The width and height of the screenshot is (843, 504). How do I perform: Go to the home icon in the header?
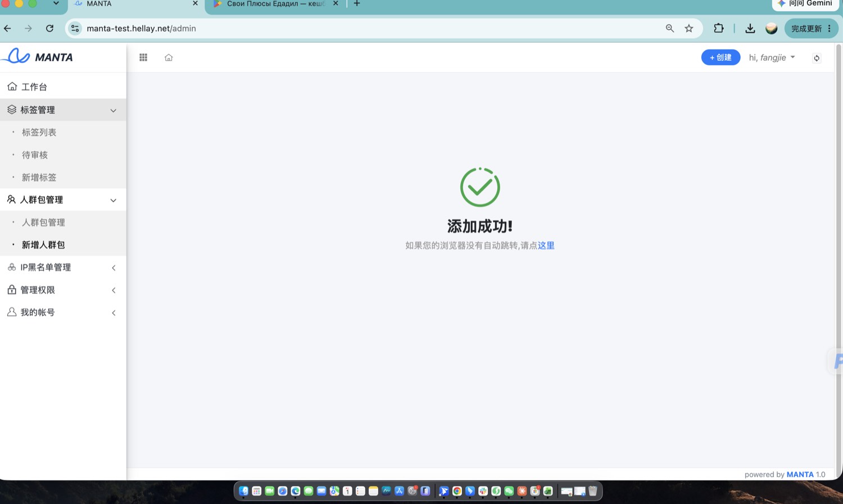[169, 57]
